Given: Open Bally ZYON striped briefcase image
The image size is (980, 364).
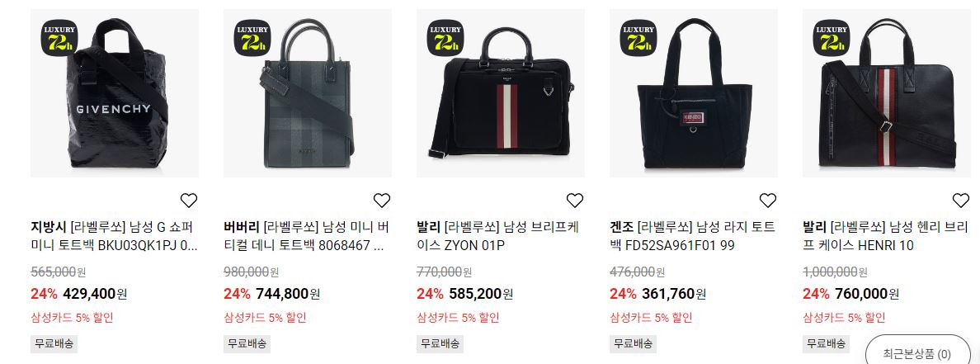Looking at the screenshot, I should pyautogui.click(x=501, y=93).
